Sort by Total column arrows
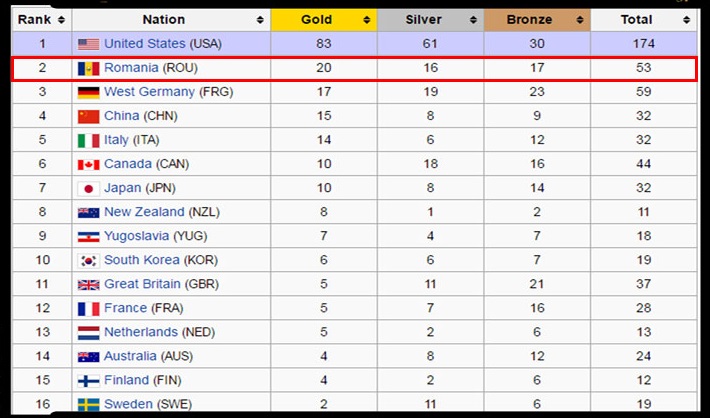 click(686, 20)
